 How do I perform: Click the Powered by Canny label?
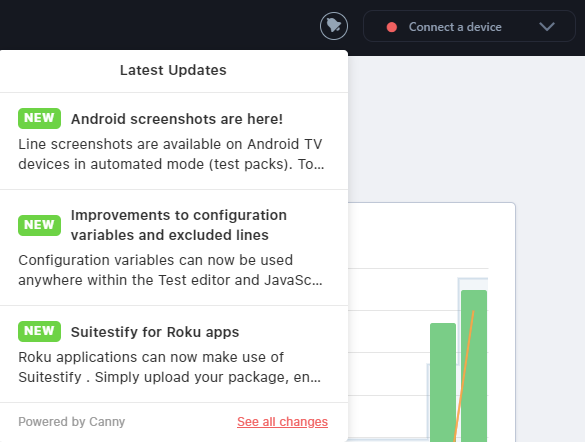coord(72,421)
